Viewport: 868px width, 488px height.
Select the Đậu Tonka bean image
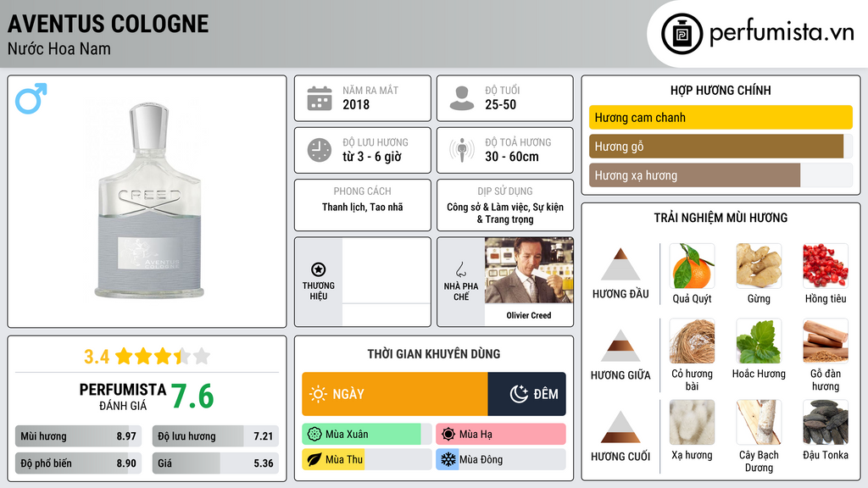coord(826,423)
